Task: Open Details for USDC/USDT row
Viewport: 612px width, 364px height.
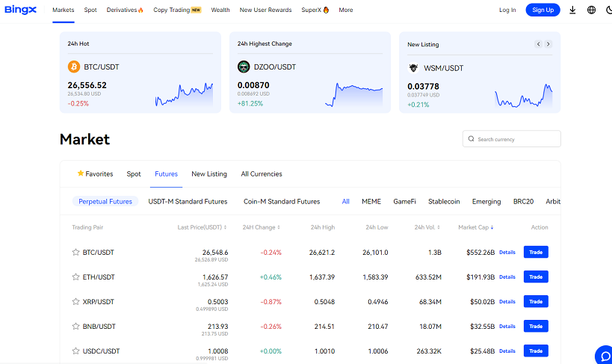Action: point(507,351)
